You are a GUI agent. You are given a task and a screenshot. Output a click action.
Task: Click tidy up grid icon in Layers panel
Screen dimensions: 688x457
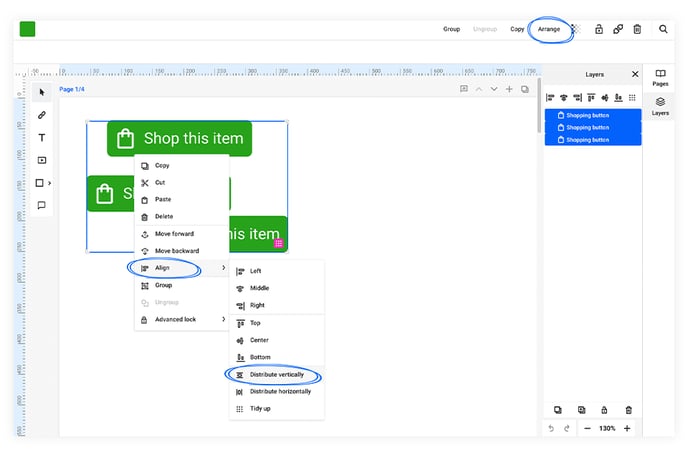point(632,97)
